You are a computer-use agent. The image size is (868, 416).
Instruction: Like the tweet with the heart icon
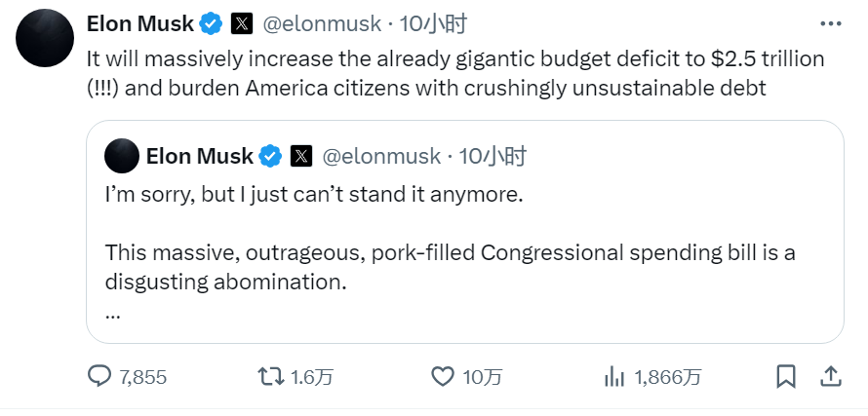coord(443,377)
